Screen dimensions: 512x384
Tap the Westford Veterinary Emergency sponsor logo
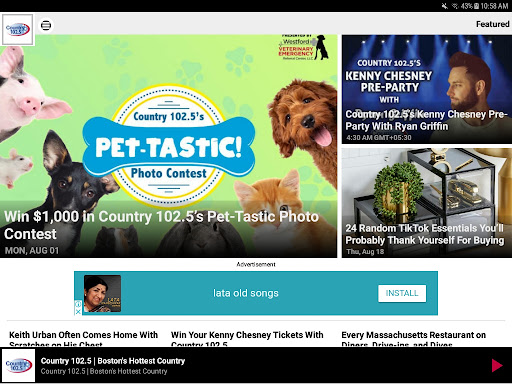point(303,48)
